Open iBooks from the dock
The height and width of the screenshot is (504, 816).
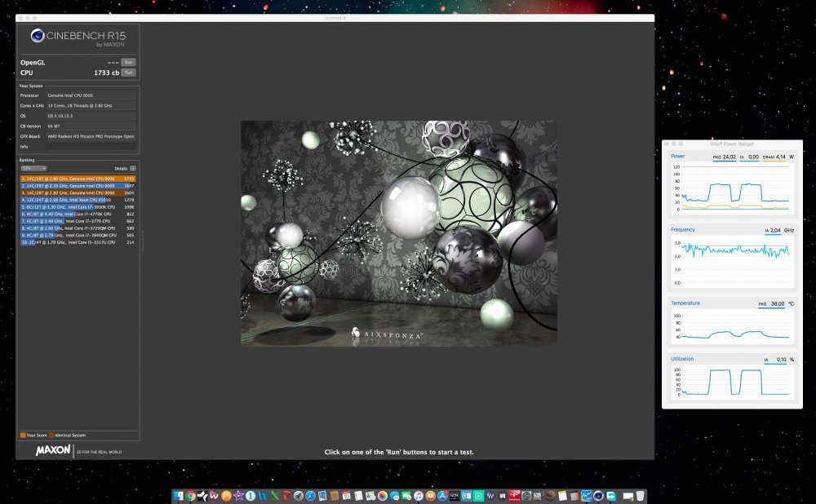(x=430, y=496)
